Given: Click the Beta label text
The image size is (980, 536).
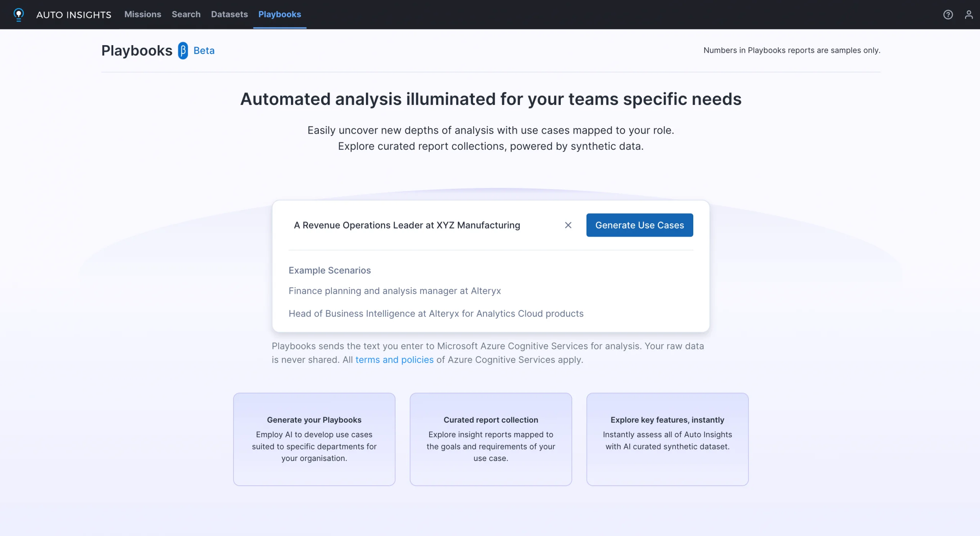Looking at the screenshot, I should coord(204,51).
